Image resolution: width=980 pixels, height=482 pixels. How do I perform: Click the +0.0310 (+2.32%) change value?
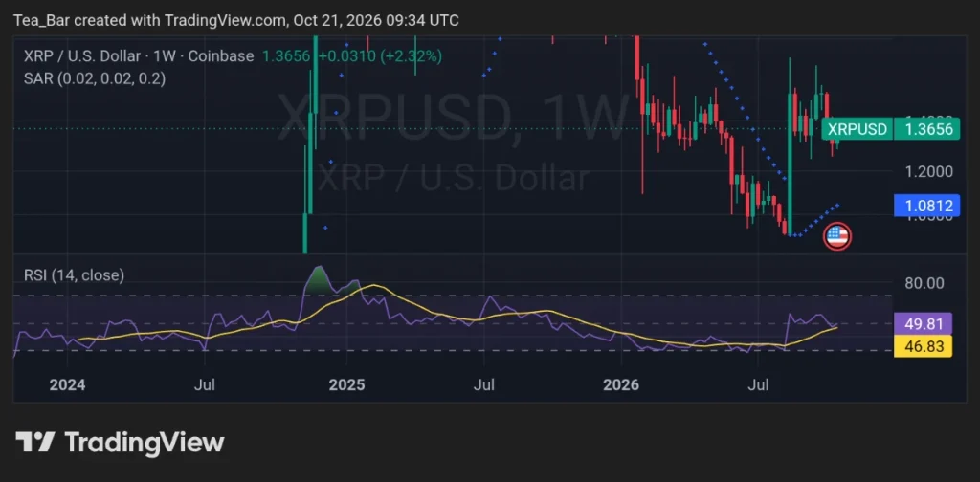380,56
